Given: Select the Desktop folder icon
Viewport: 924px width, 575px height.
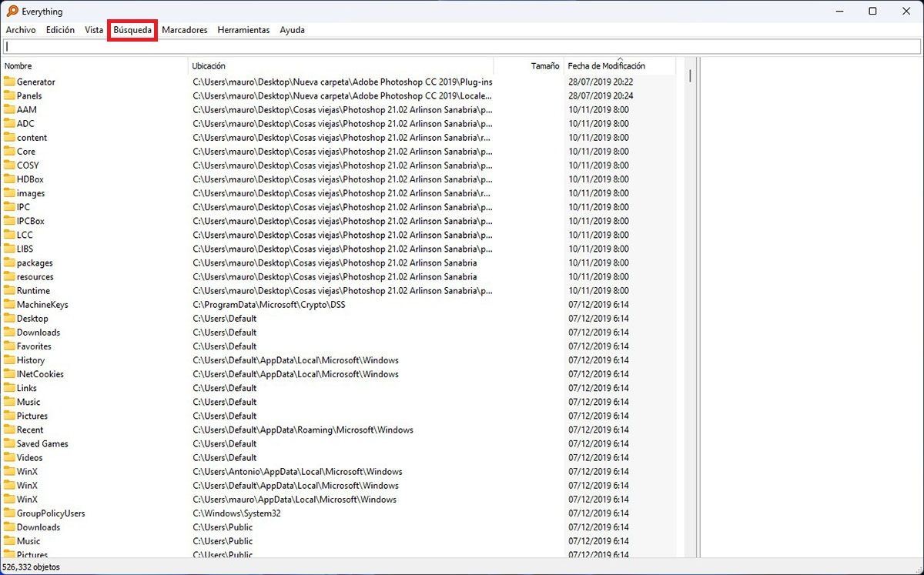Looking at the screenshot, I should pyautogui.click(x=9, y=318).
